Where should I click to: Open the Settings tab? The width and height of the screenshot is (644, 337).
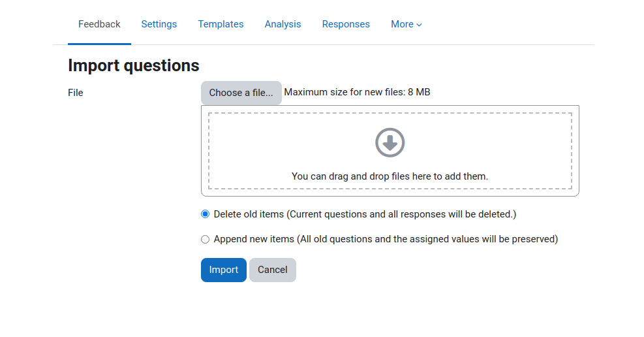click(x=159, y=24)
